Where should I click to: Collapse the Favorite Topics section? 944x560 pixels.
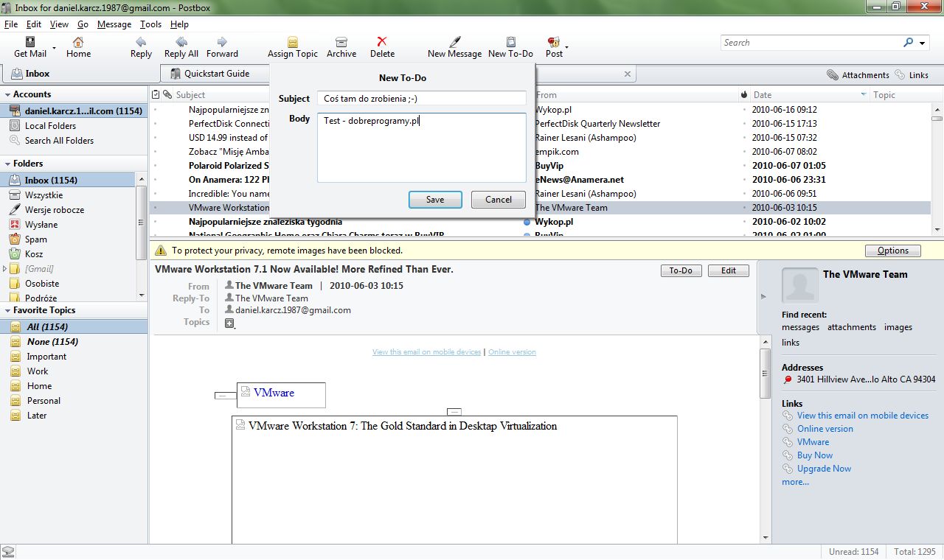7,310
